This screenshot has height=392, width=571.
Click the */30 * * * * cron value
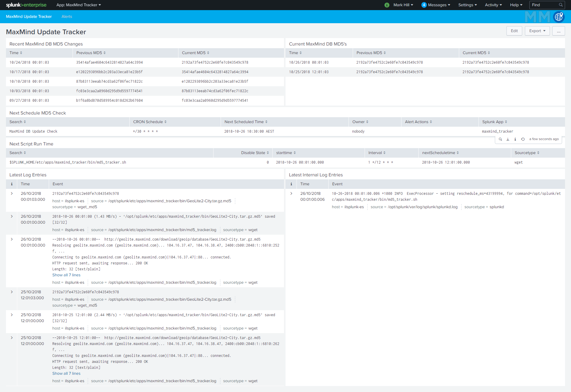click(145, 131)
